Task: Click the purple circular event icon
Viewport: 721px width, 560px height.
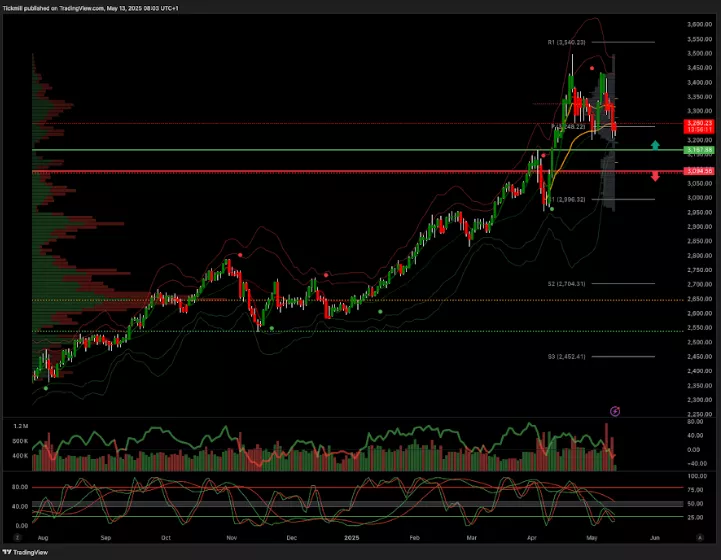Action: click(x=615, y=410)
